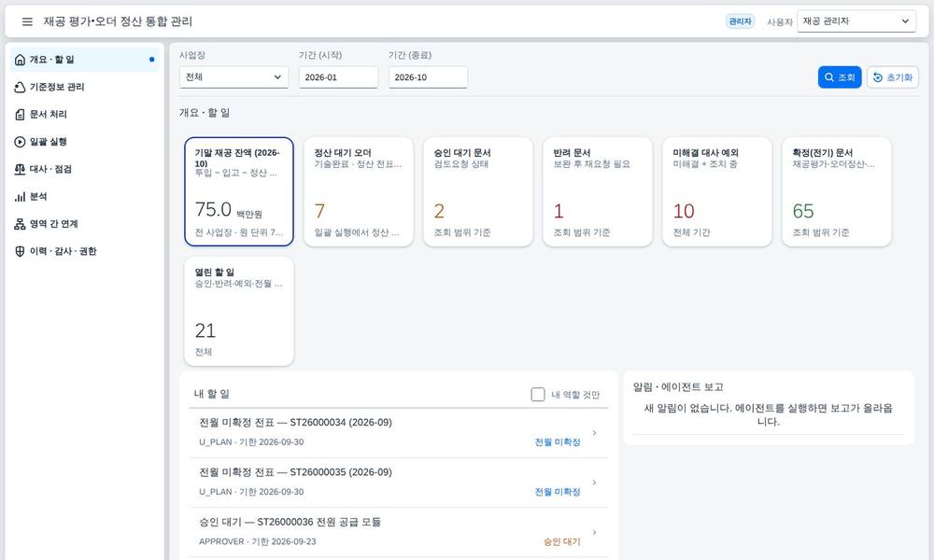Expand ST26000034 task row chevron
The height and width of the screenshot is (560, 934).
coord(594,433)
